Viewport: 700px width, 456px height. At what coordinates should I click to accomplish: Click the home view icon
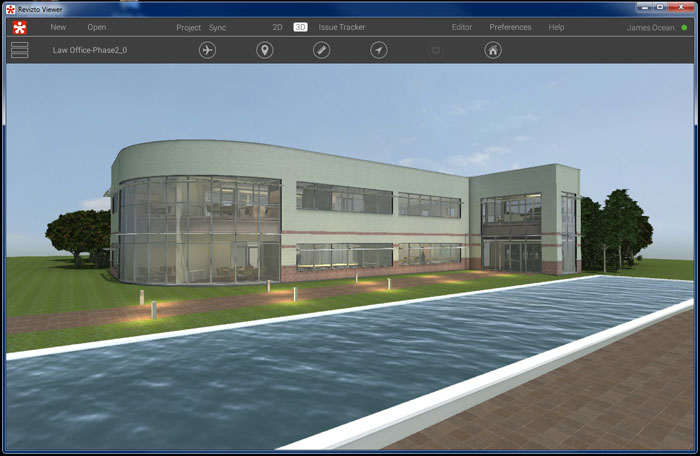(x=492, y=50)
